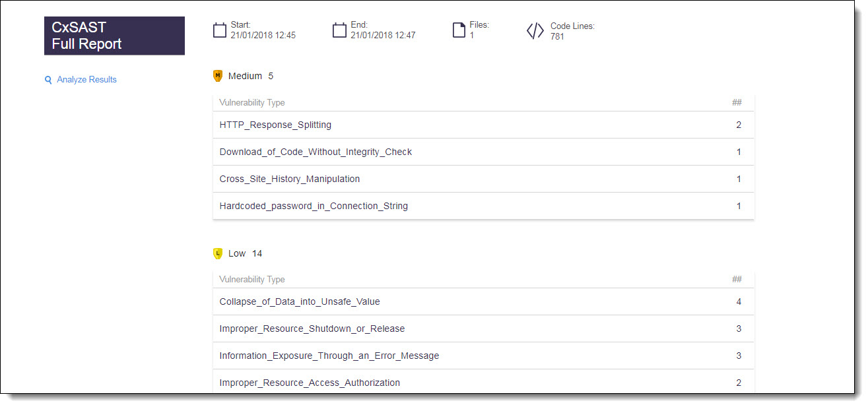Click the count for Information_Exposure_Through_an_Error_Message
This screenshot has width=868, height=407.
[x=739, y=356]
